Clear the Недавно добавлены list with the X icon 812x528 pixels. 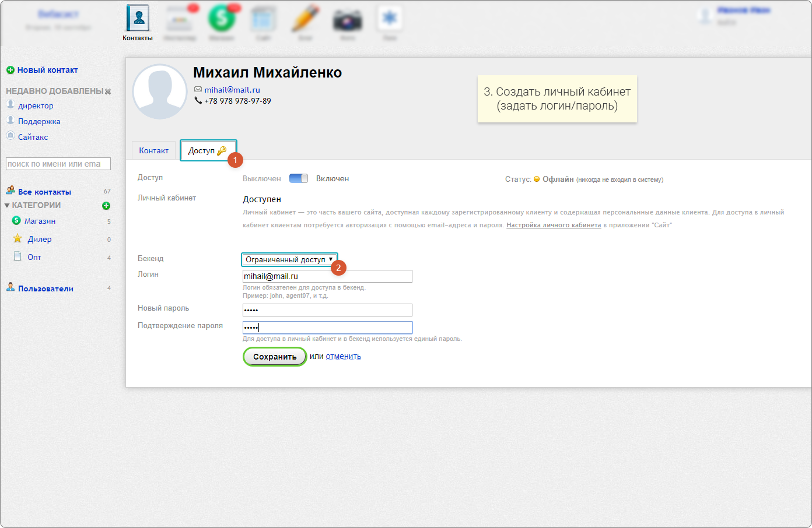[108, 91]
